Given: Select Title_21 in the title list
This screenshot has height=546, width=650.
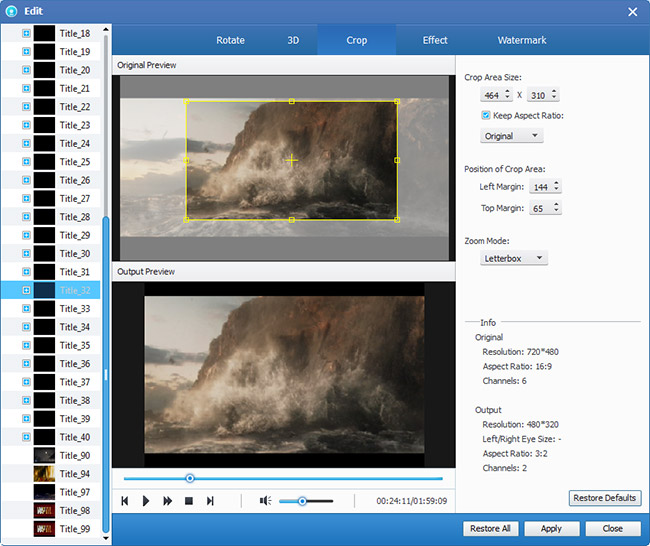Looking at the screenshot, I should click(51, 88).
